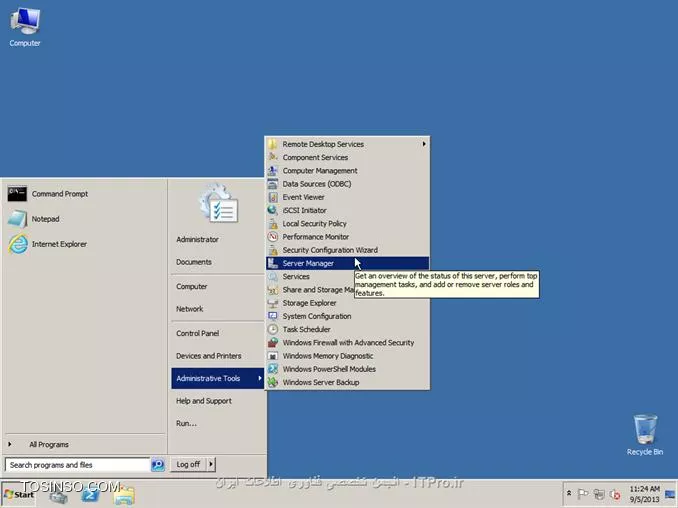The image size is (678, 508).
Task: Open the Computer desktop icon
Action: coord(25,27)
